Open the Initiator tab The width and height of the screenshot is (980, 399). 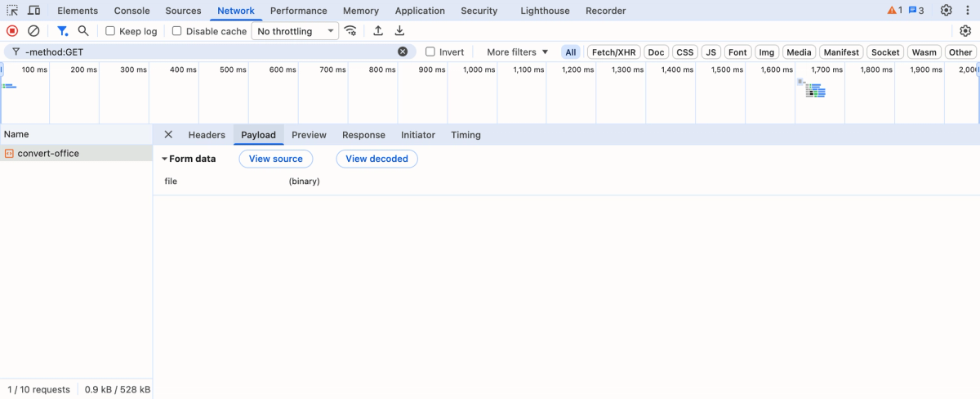tap(418, 135)
